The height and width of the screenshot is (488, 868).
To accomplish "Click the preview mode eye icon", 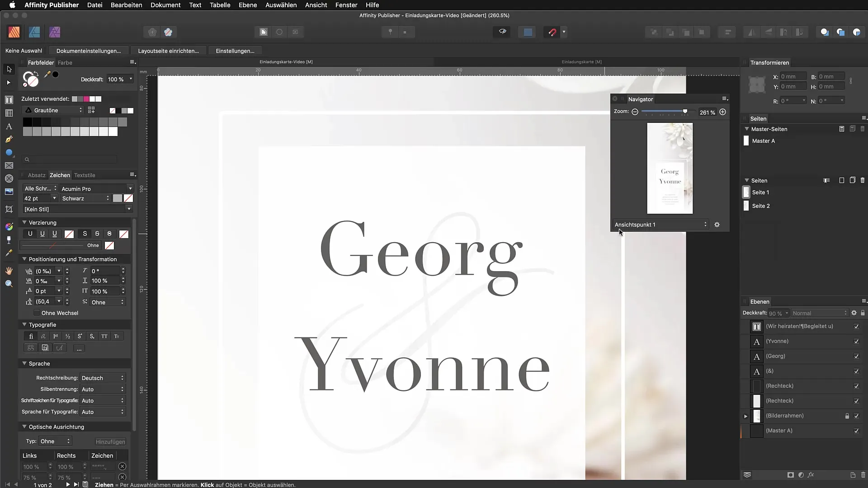I will 502,32.
